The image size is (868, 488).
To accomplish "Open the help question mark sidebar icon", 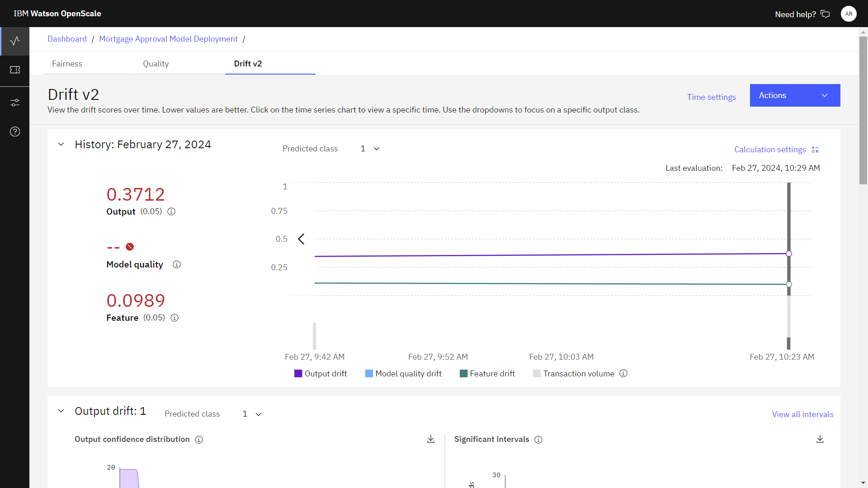I will (x=15, y=131).
